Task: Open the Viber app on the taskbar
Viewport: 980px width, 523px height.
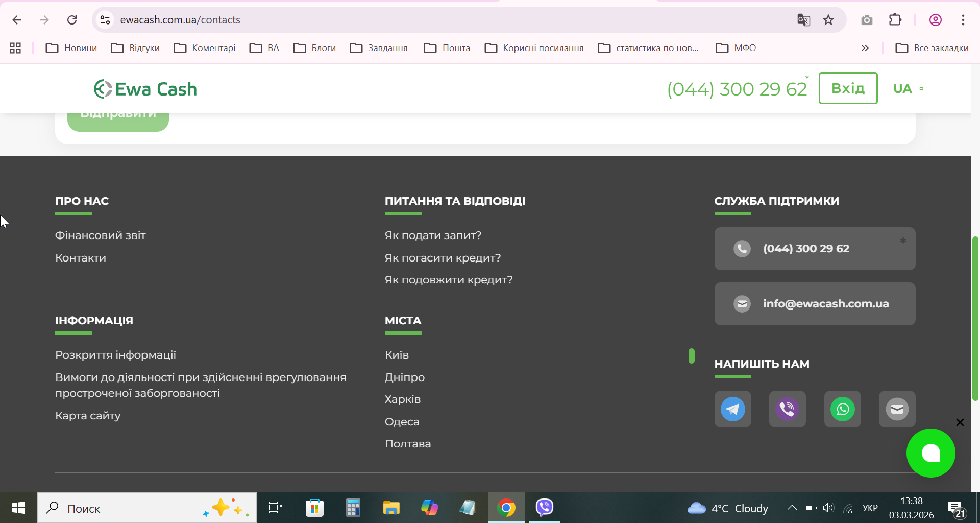Action: tap(545, 507)
